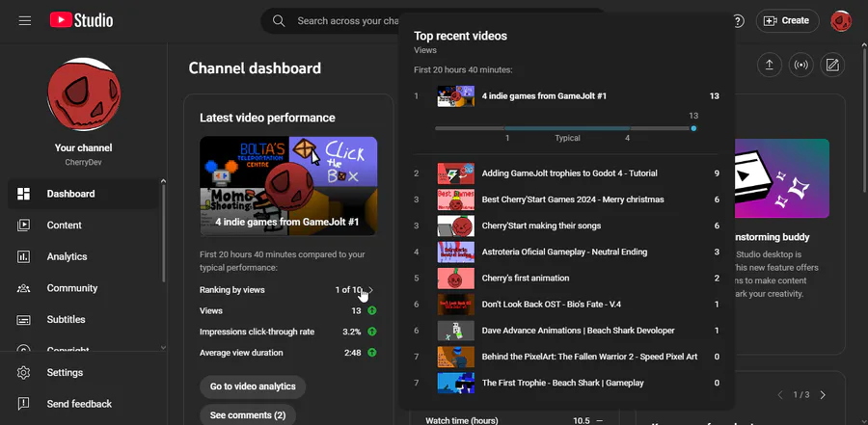Click the Analytics bar chart icon
The image size is (868, 425).
[x=23, y=256]
